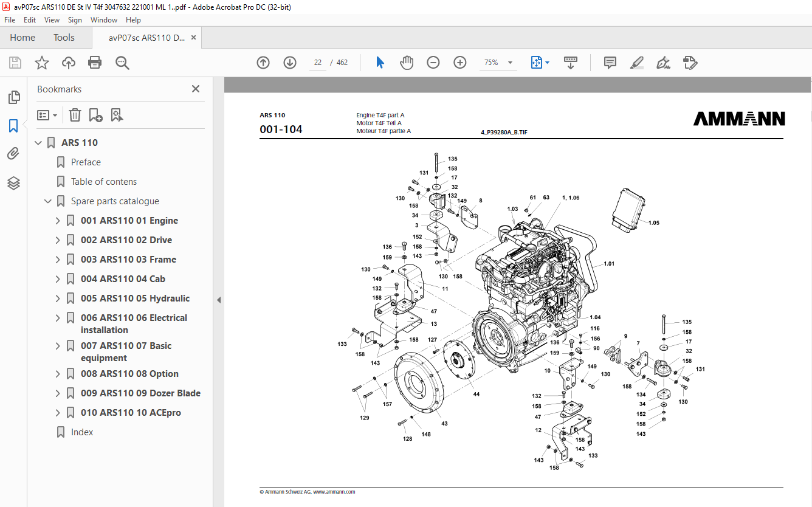The height and width of the screenshot is (507, 812).
Task: Switch to the Home tab
Action: pos(22,38)
